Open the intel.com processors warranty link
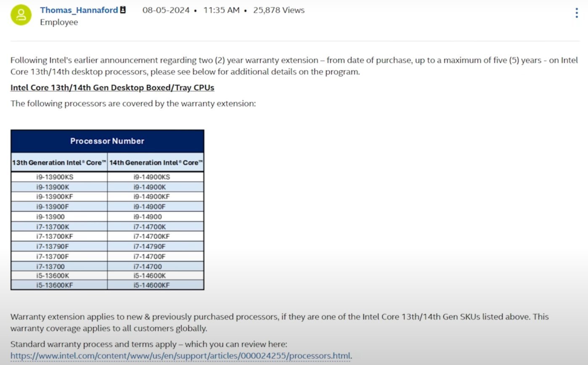588x365 pixels. tap(180, 356)
